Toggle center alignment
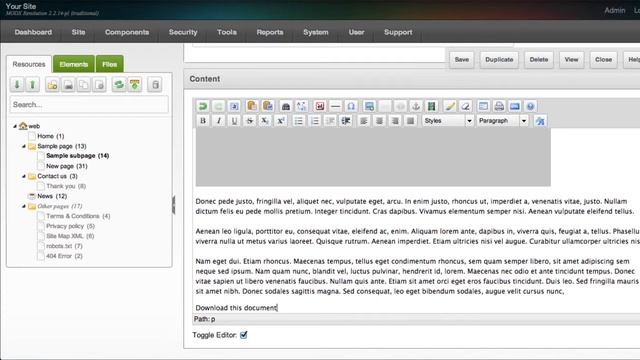The image size is (640, 360). click(x=379, y=121)
